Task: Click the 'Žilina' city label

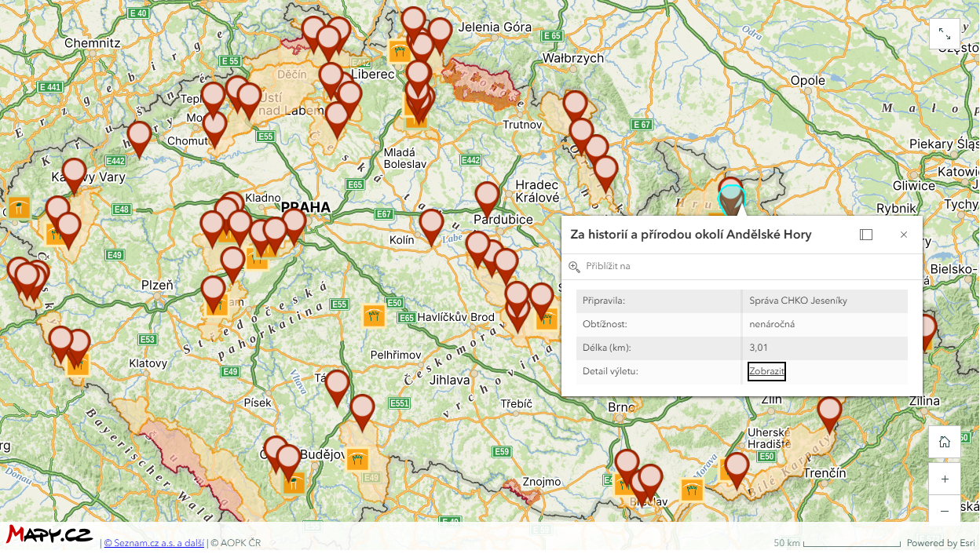Action: pyautogui.click(x=925, y=401)
